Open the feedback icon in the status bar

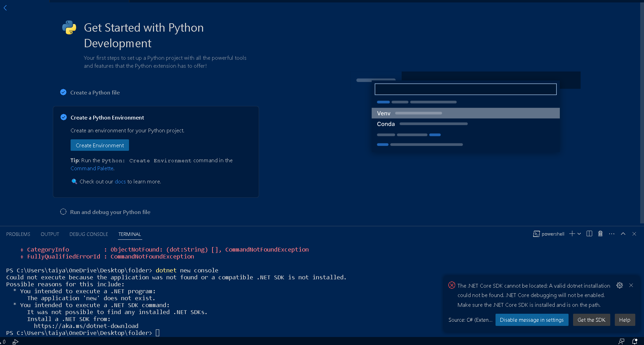621,342
